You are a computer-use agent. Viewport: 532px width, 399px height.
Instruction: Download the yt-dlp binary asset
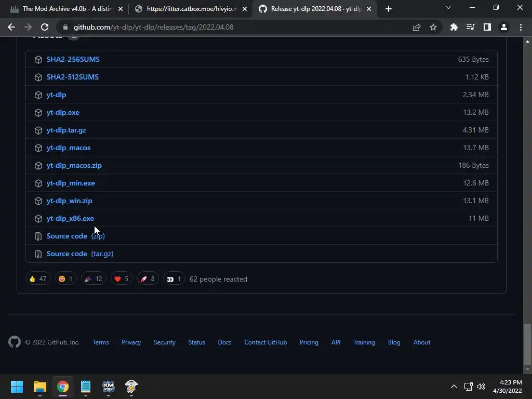[x=56, y=95]
